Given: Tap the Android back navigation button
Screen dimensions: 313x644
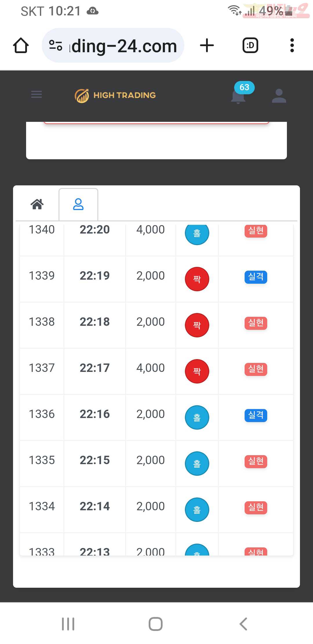Looking at the screenshot, I should (x=243, y=624).
